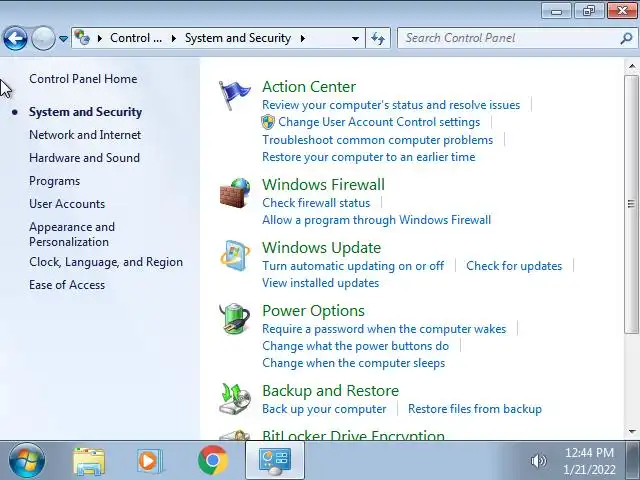The width and height of the screenshot is (640, 480).
Task: Click the vertical scrollbar thumb
Action: click(631, 204)
